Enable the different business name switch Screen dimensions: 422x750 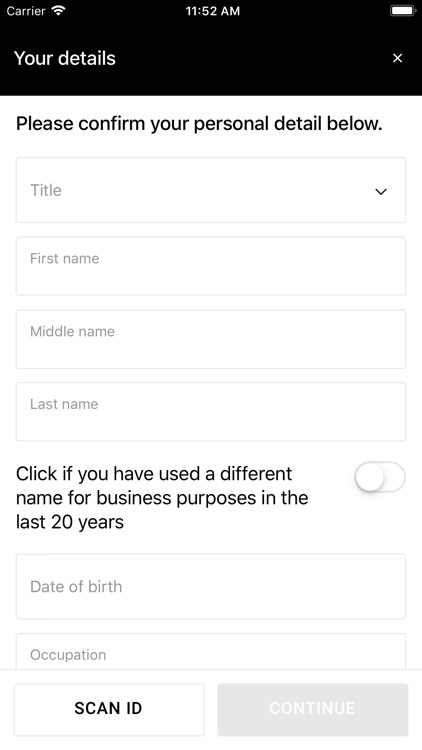380,477
